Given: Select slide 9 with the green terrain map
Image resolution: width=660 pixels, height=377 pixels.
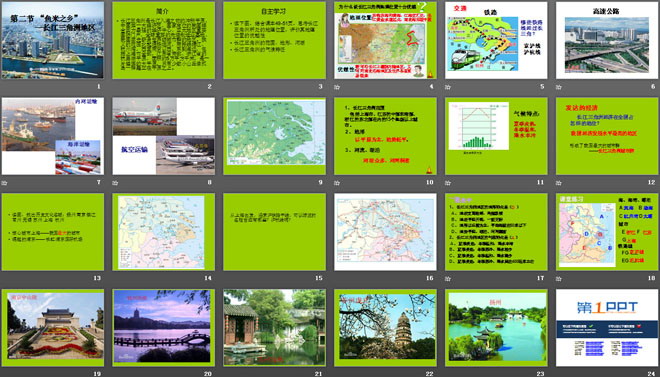Looking at the screenshot, I should click(x=274, y=136).
